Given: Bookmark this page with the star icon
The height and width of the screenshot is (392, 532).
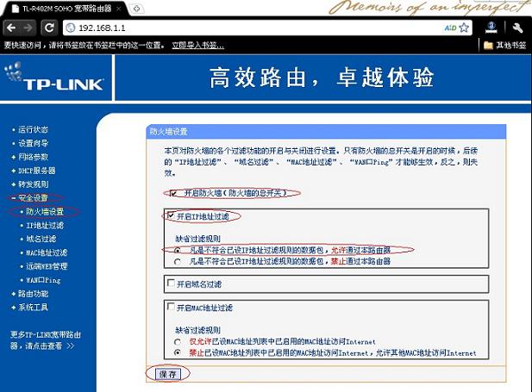Looking at the screenshot, I should pyautogui.click(x=465, y=28).
